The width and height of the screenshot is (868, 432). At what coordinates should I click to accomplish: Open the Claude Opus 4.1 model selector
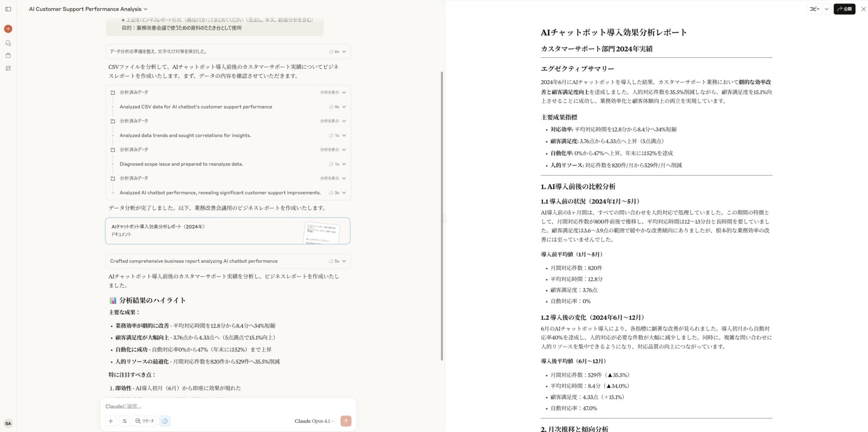click(314, 421)
